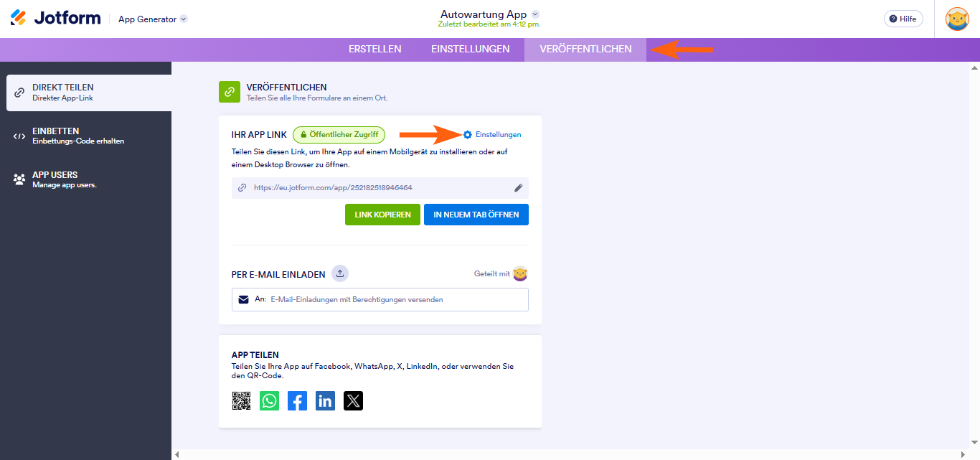Switch to the EINSTELLUNGEN tab
This screenshot has height=460, width=980.
470,50
